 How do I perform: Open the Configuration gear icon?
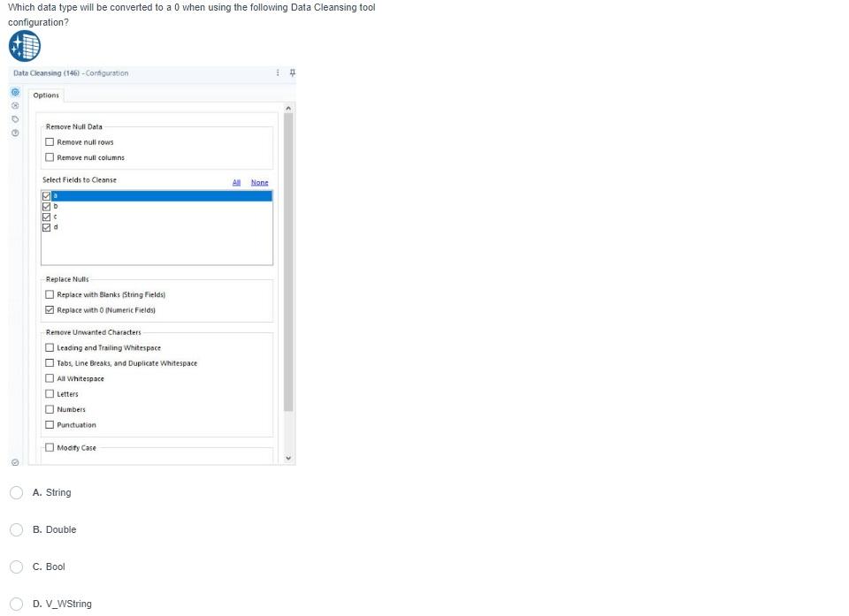click(x=14, y=92)
